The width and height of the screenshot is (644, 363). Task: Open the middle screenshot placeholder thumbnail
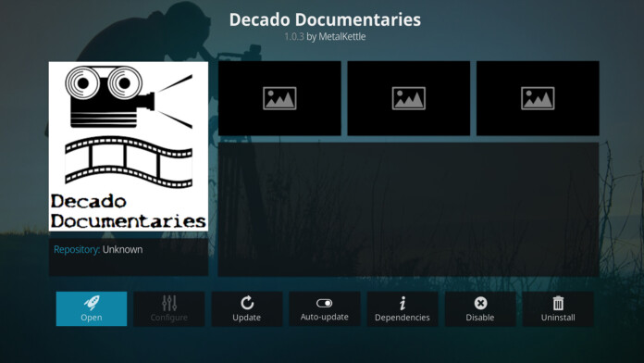point(409,98)
